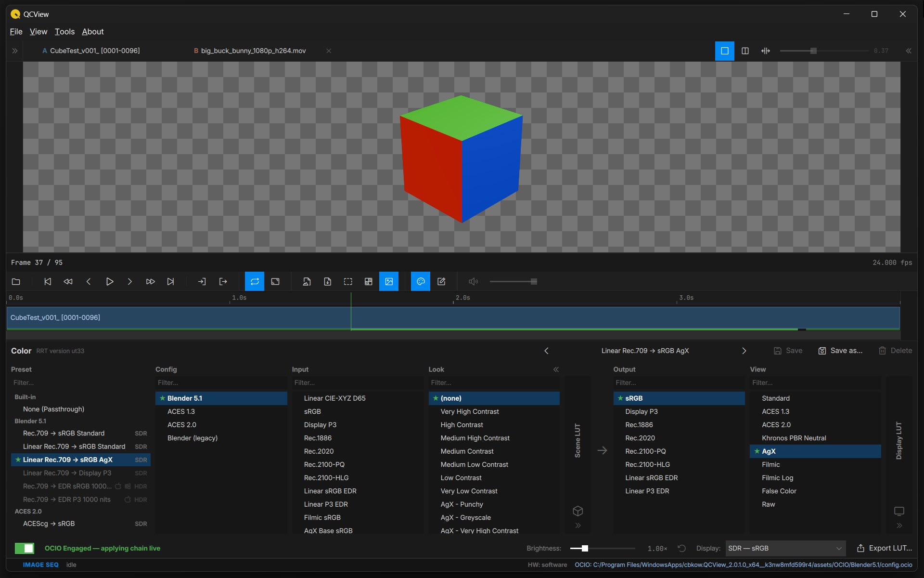
Task: Adjust the Brightness slider
Action: tap(603, 549)
